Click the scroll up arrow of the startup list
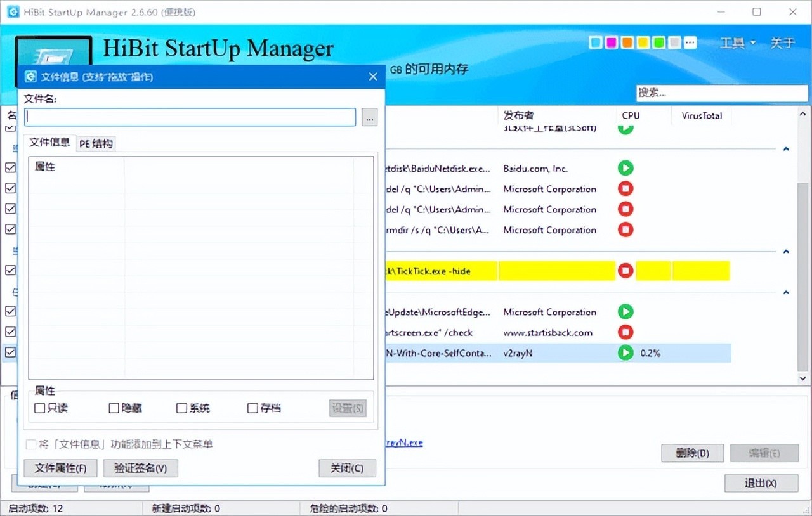Screen dimensions: 812x516 coord(802,113)
